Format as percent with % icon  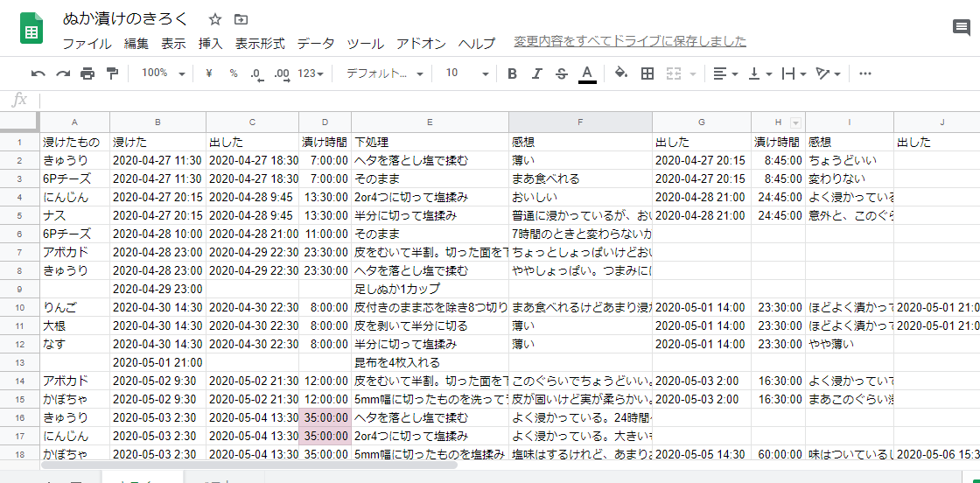[234, 73]
